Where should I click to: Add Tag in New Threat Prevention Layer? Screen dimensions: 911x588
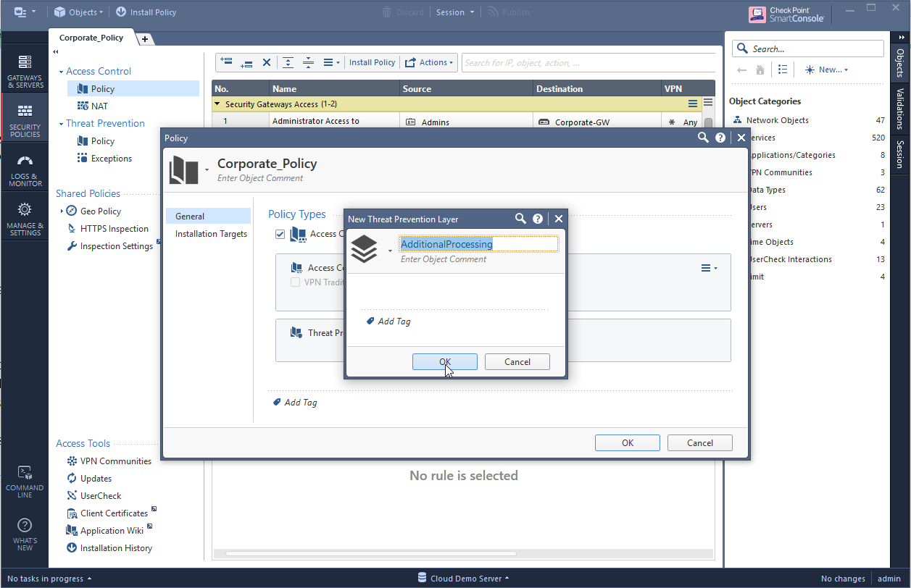tap(388, 321)
